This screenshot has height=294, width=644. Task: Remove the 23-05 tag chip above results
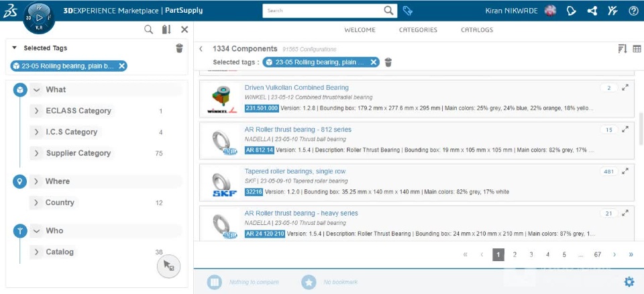[x=374, y=62]
